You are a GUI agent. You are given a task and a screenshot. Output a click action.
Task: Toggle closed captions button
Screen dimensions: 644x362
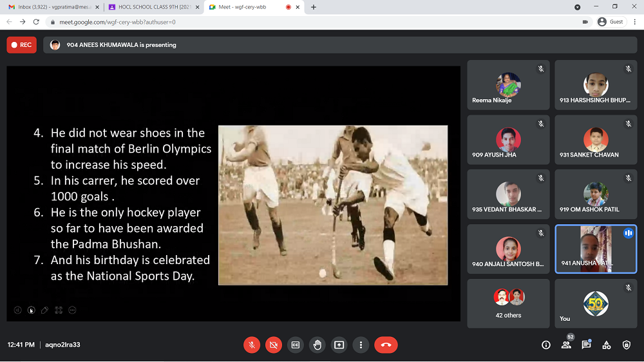[x=296, y=345]
